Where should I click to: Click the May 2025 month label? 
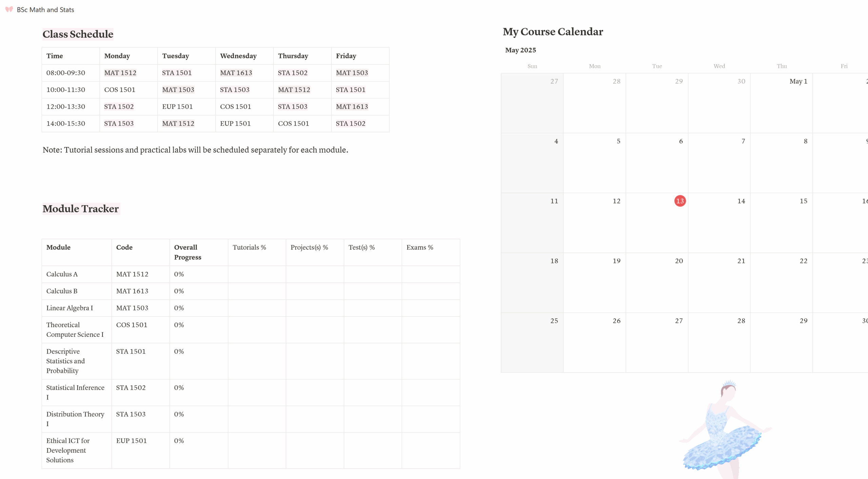[520, 50]
